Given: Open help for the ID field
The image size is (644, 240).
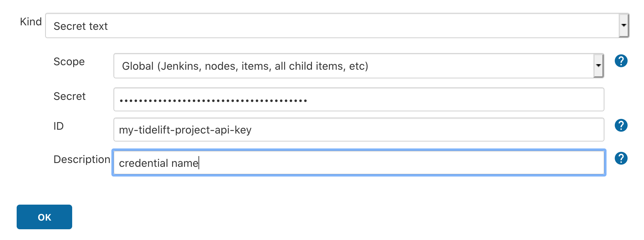Looking at the screenshot, I should 621,125.
